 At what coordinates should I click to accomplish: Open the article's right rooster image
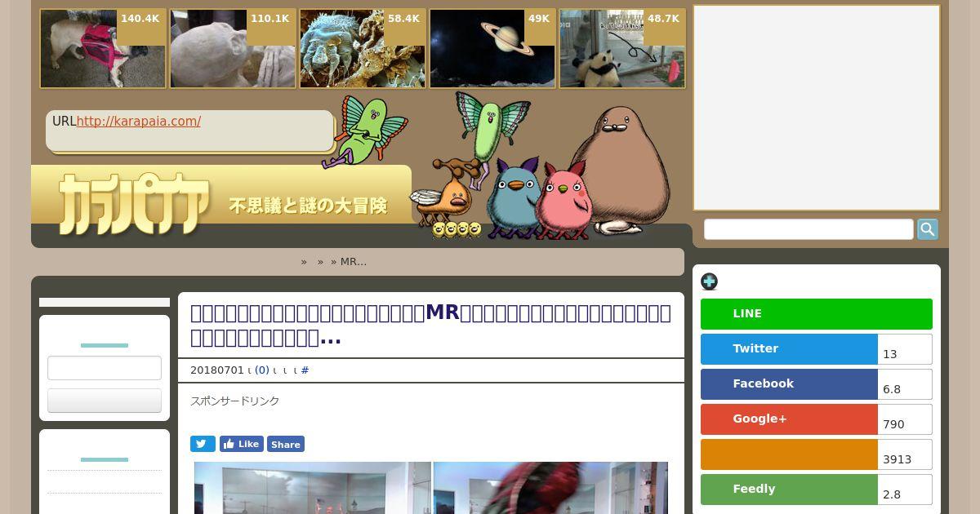(x=550, y=488)
